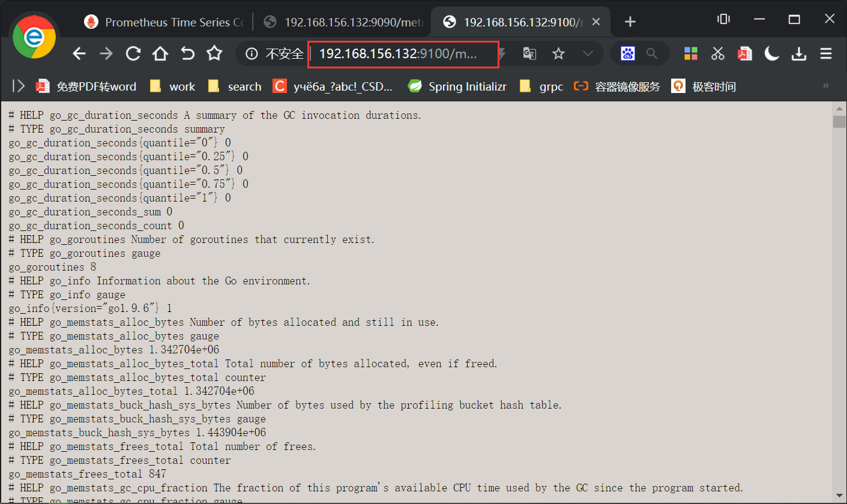
Task: Click the reload page icon
Action: point(133,53)
